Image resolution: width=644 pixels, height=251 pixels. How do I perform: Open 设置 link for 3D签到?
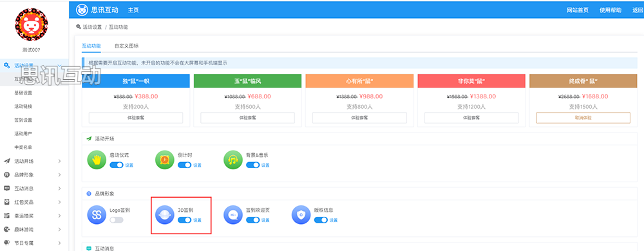pos(197,221)
